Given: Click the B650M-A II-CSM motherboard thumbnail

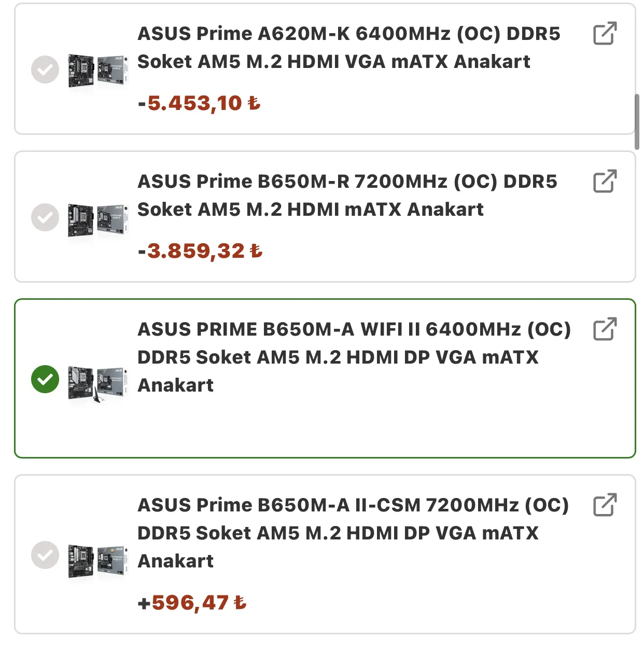Looking at the screenshot, I should (x=97, y=560).
